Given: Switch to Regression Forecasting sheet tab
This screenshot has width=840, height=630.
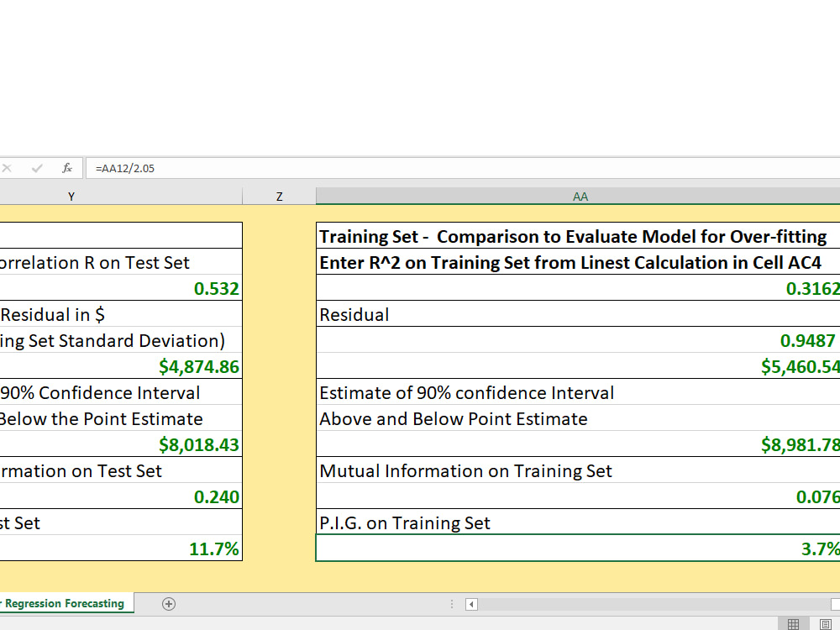Looking at the screenshot, I should point(66,603).
